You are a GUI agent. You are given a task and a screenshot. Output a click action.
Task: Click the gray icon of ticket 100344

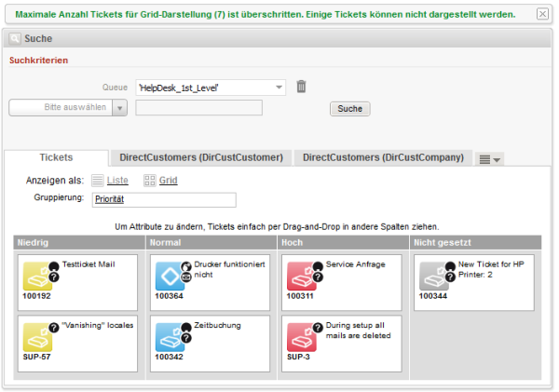coord(435,274)
